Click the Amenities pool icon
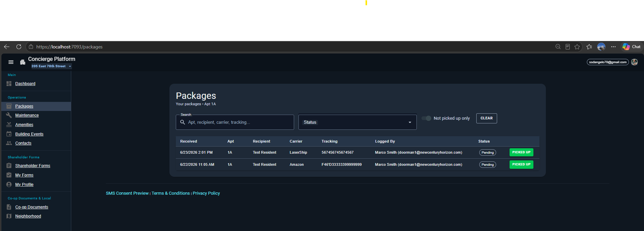The width and height of the screenshot is (644, 231). pyautogui.click(x=9, y=125)
